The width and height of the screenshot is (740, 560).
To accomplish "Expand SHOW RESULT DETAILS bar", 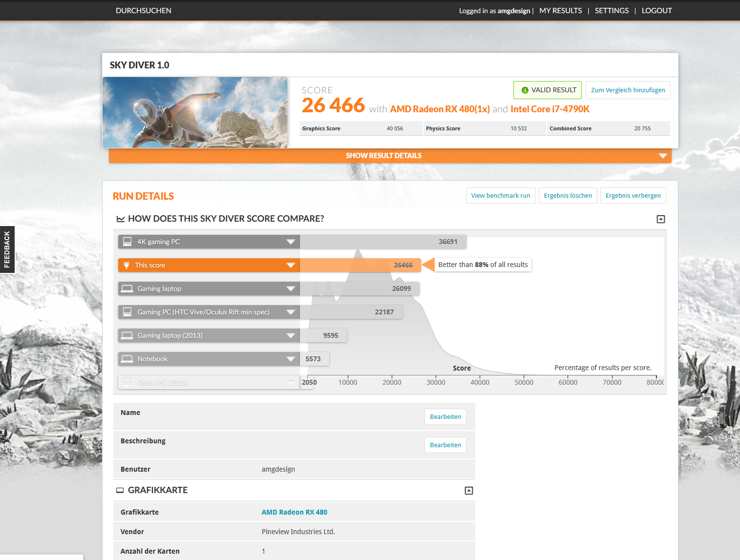I will tap(390, 156).
